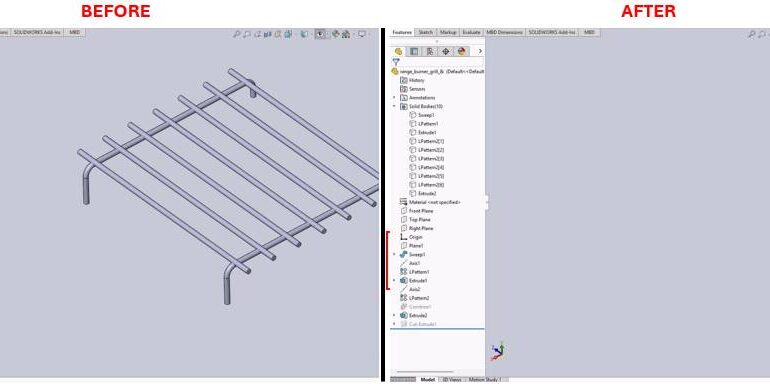This screenshot has height=384, width=770.
Task: Select Top Plane in the feature tree
Action: point(415,219)
